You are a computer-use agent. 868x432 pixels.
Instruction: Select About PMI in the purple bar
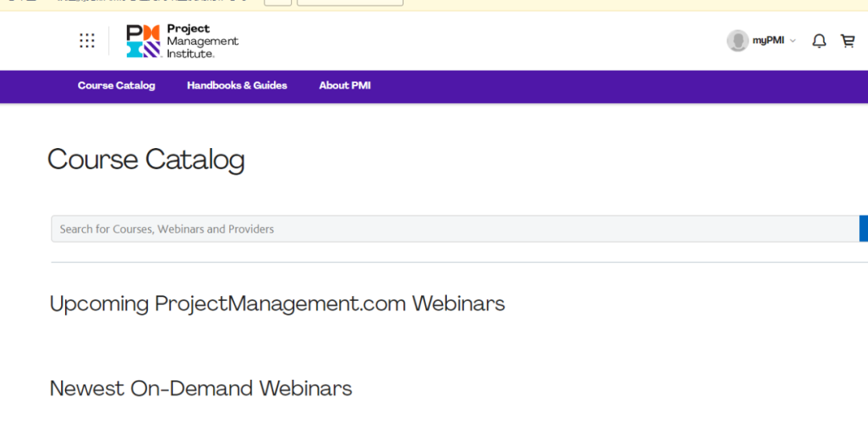click(x=345, y=85)
